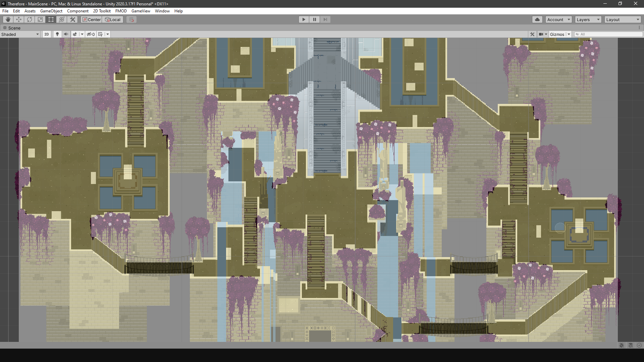The height and width of the screenshot is (362, 644).
Task: Toggle scene lighting bulb
Action: click(57, 34)
